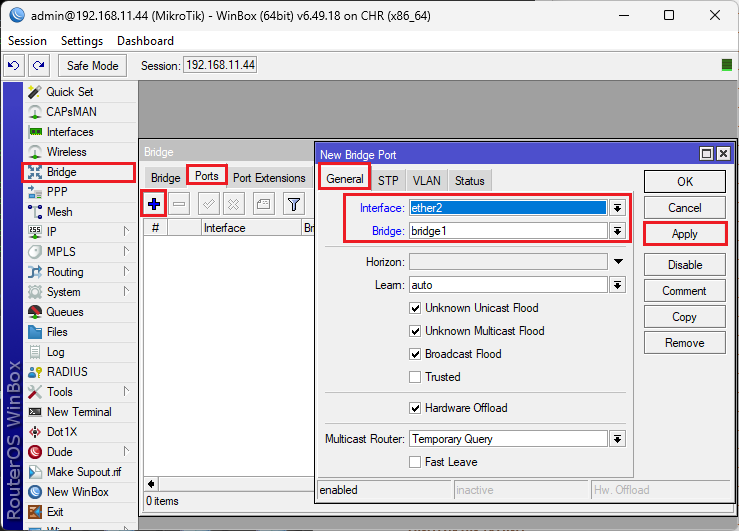Expand the Horizon field arrow

pos(618,262)
